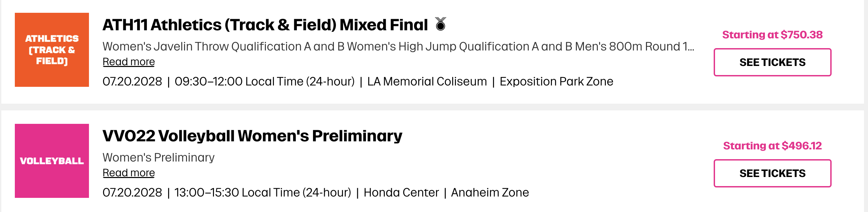Image resolution: width=868 pixels, height=212 pixels.
Task: Select the ATH11 Athletics Mixed Final title
Action: (x=265, y=25)
